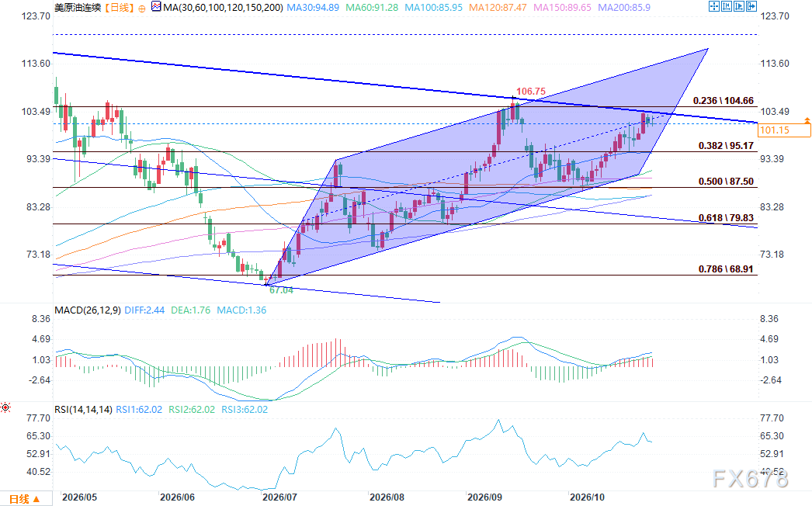
Task: Click the current price tag 101.15
Action: [784, 130]
